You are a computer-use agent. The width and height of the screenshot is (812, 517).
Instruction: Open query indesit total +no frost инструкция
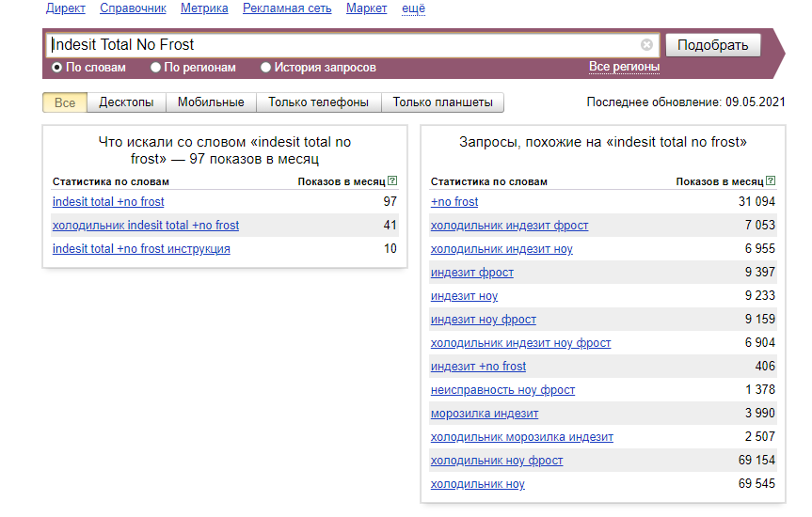click(x=141, y=249)
